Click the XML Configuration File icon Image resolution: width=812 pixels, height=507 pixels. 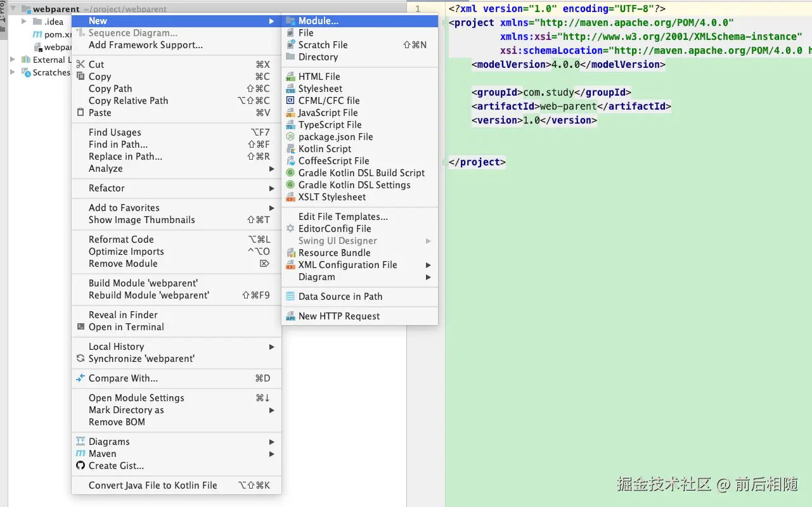click(x=290, y=265)
